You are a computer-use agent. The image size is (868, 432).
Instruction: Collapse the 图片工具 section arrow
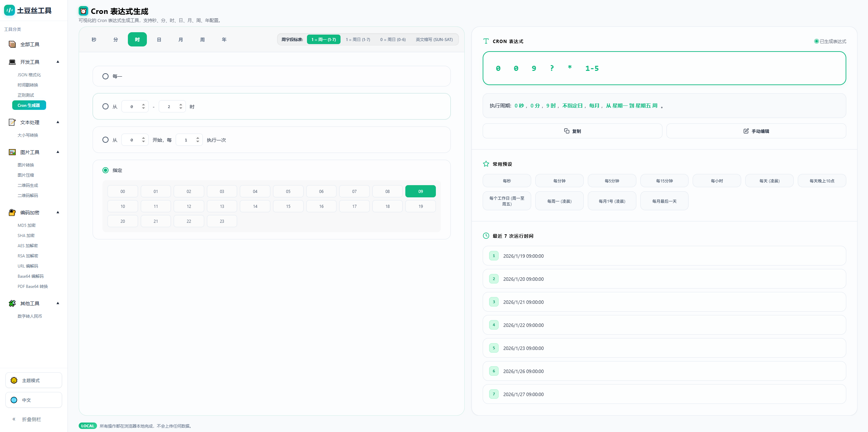click(x=58, y=152)
